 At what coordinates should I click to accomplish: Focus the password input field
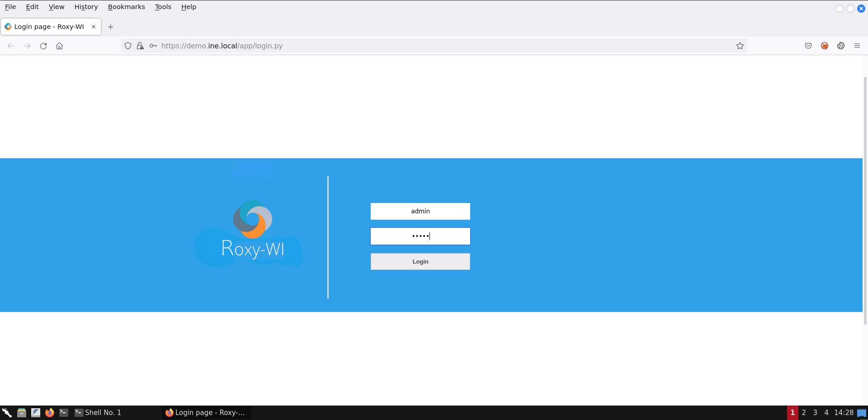[x=420, y=236]
